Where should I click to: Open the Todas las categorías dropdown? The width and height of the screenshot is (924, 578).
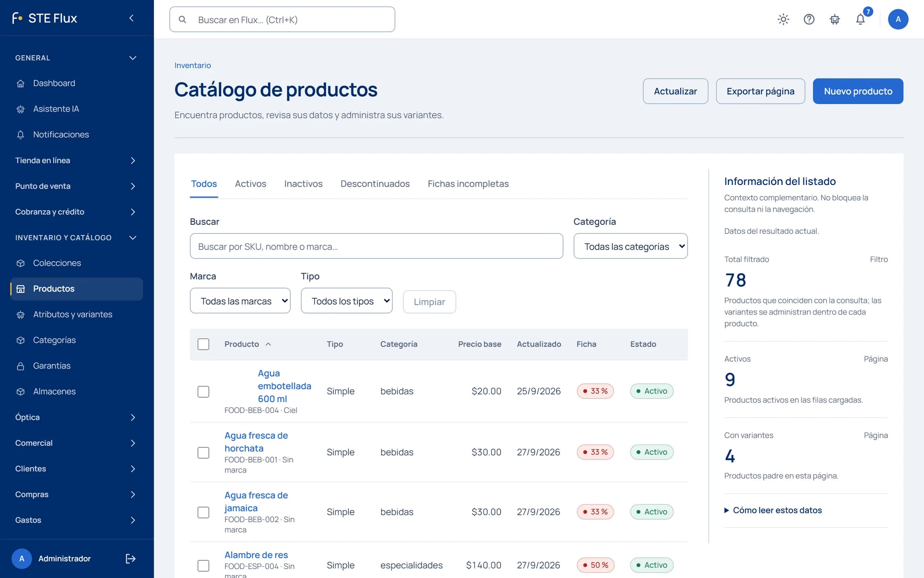[x=630, y=246]
